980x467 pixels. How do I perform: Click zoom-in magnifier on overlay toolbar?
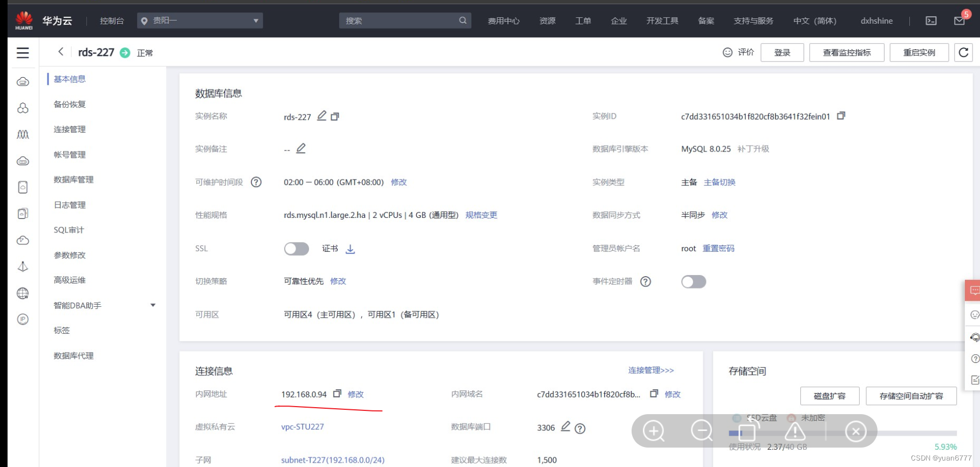coord(654,431)
